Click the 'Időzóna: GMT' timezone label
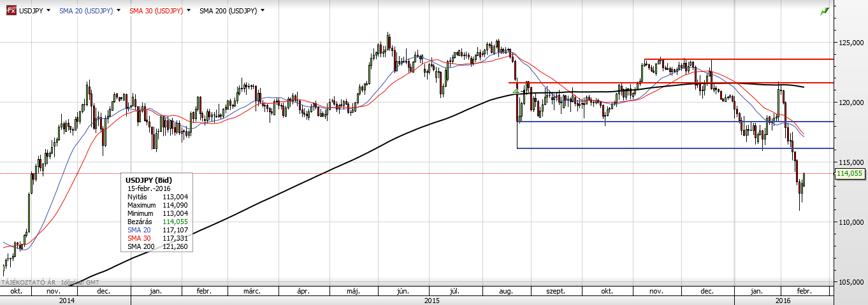868x305 pixels. tap(82, 281)
